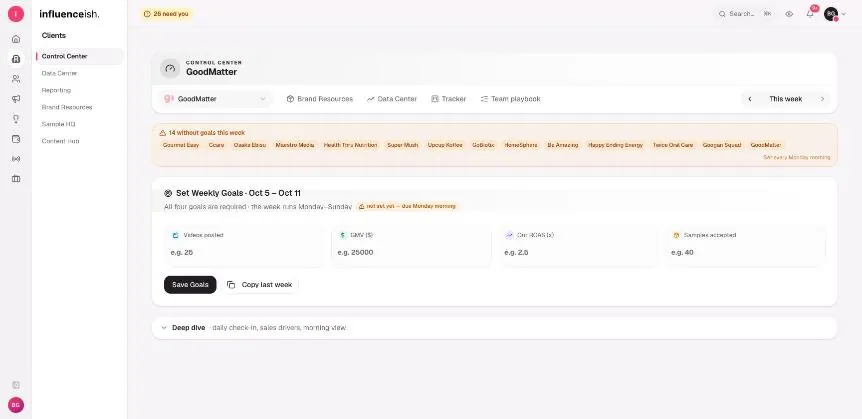Click the Data Center chart-line icon
Image resolution: width=862 pixels, height=419 pixels.
(x=371, y=99)
